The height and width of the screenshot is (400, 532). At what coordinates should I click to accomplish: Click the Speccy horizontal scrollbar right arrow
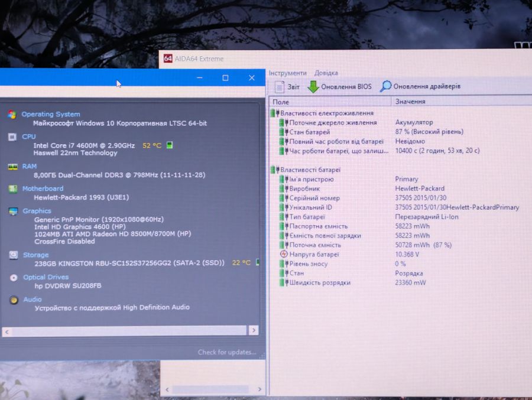tap(254, 330)
